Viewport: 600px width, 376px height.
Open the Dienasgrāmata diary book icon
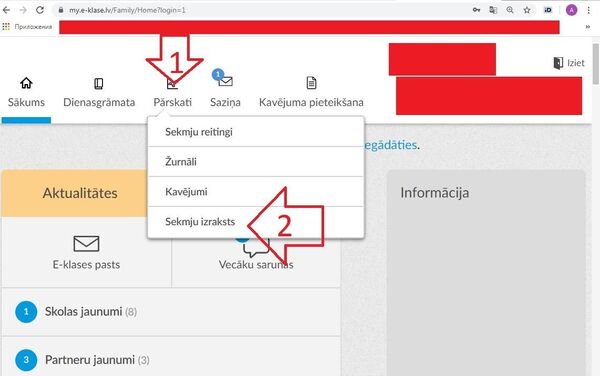coord(99,83)
